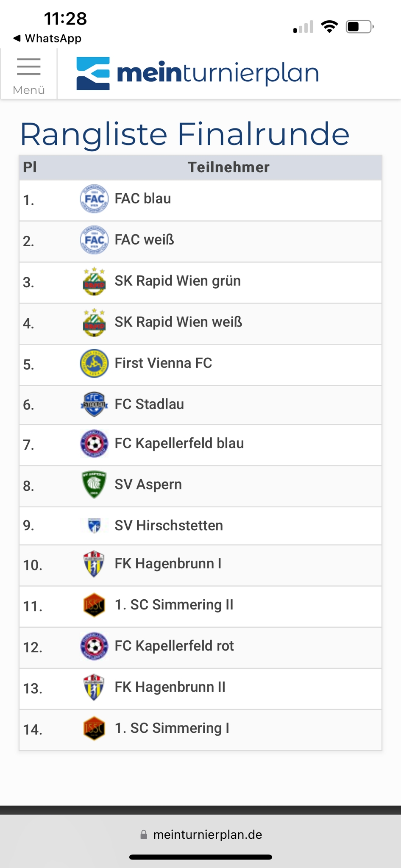Viewport: 401px width, 868px height.
Task: Select team SK Rapid Wien weiß
Action: (x=178, y=322)
